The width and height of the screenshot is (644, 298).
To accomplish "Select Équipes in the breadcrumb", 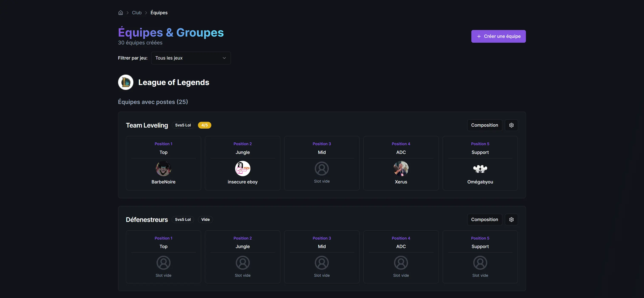I will tap(159, 13).
